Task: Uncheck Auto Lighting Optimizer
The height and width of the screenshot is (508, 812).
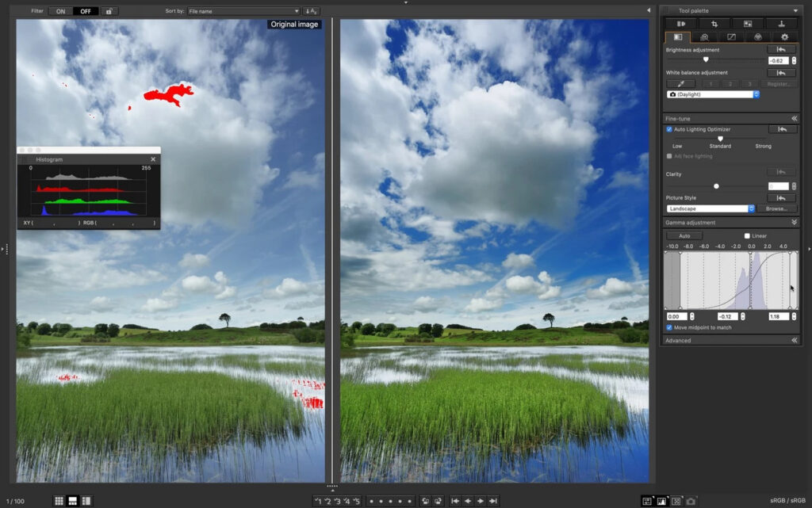Action: pos(669,129)
